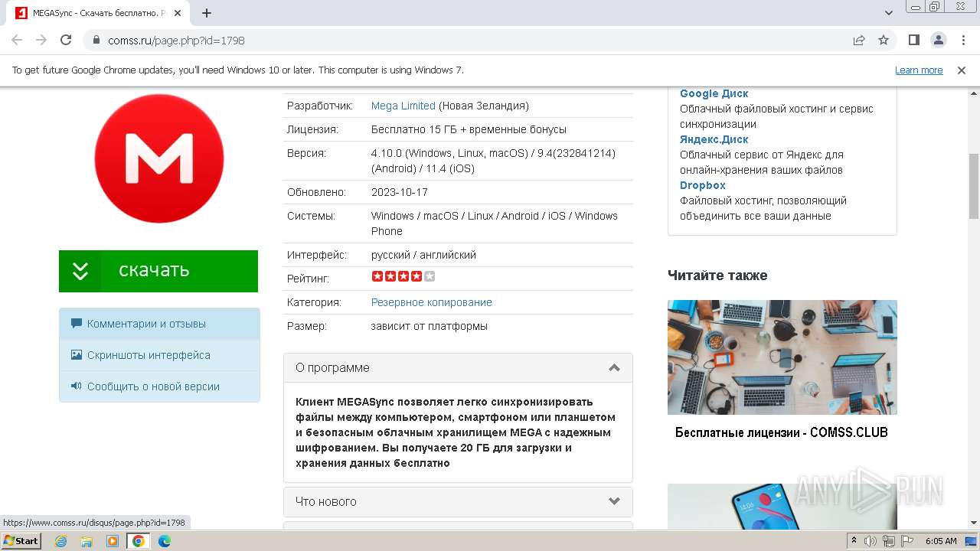Click the star rating widget

[x=403, y=276]
